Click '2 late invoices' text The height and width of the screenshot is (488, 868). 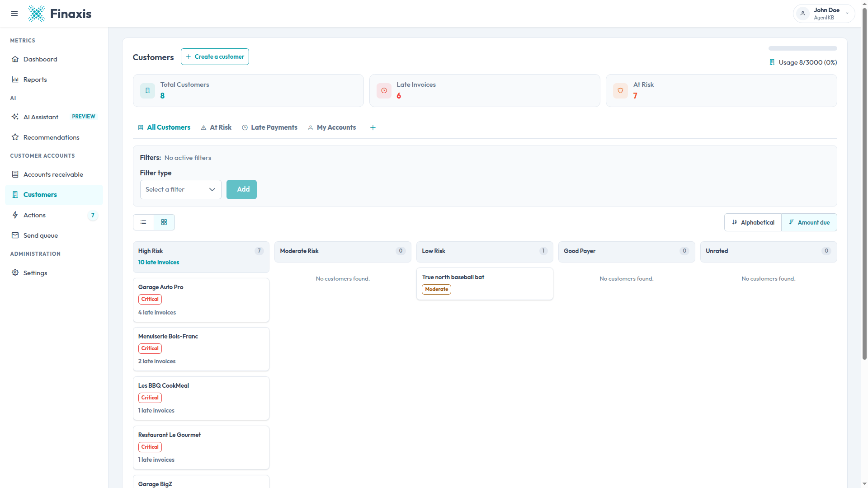point(157,361)
